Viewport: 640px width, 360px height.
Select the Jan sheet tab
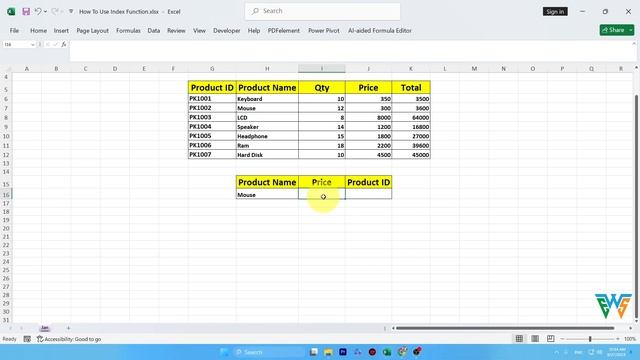point(44,328)
